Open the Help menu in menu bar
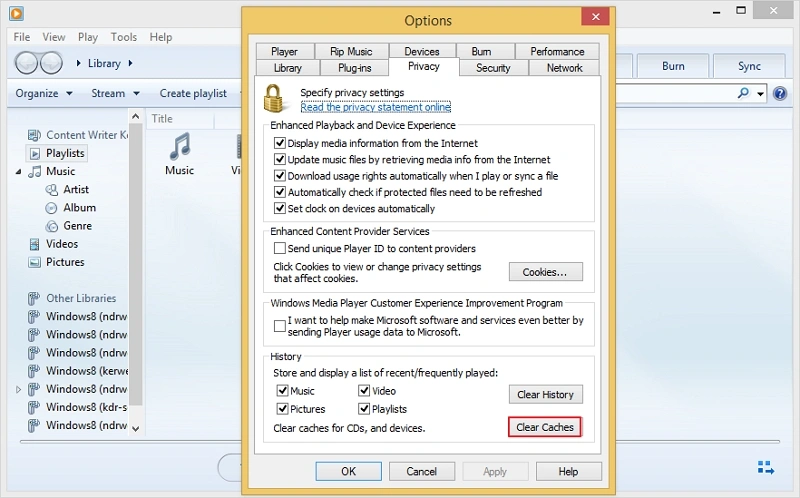 click(161, 37)
